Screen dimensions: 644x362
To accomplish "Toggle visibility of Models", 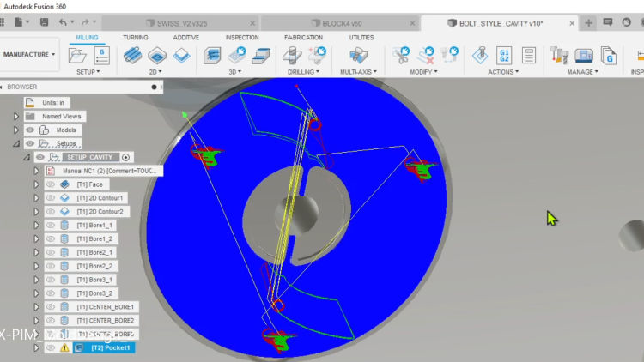I will pos(30,130).
